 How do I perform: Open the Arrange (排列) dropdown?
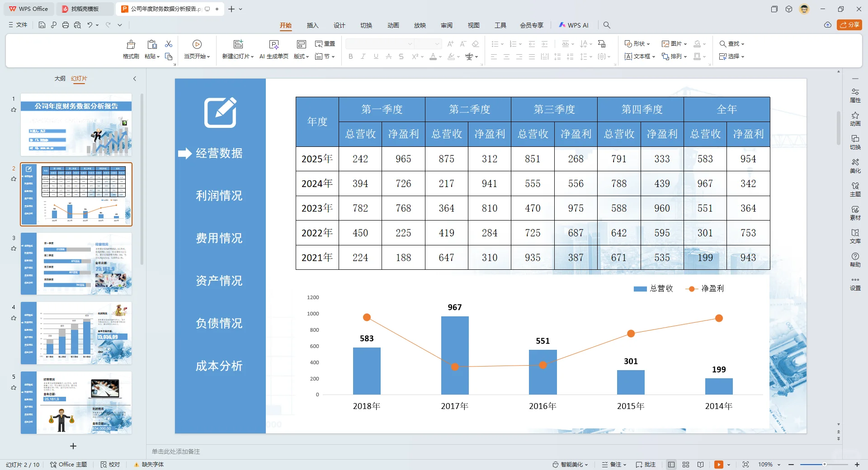[674, 56]
